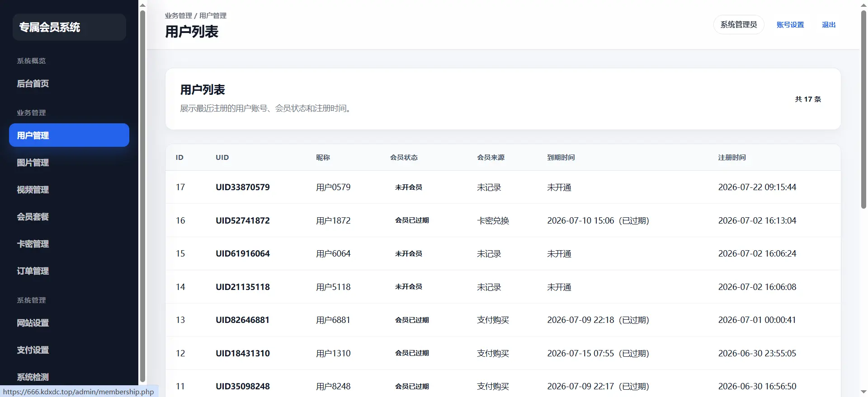This screenshot has width=868, height=397.
Task: Click registration time 2026-06-30 23:55:05
Action: (x=757, y=353)
